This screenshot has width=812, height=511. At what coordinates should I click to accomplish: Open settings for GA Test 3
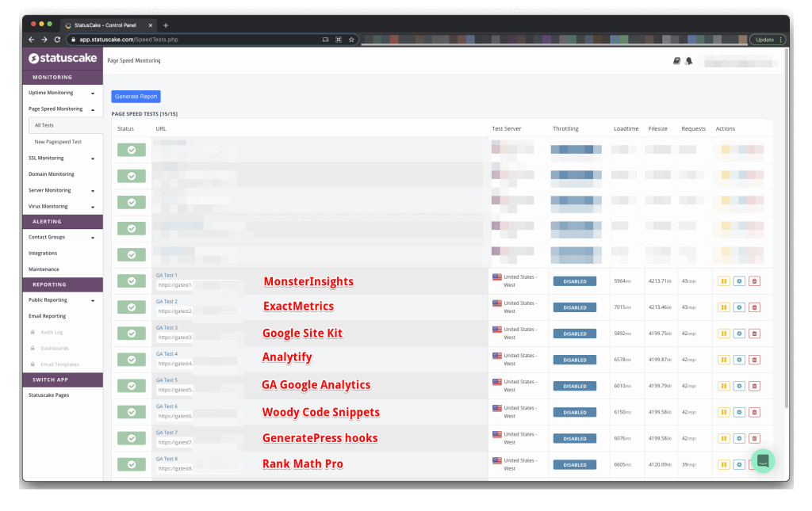point(739,334)
